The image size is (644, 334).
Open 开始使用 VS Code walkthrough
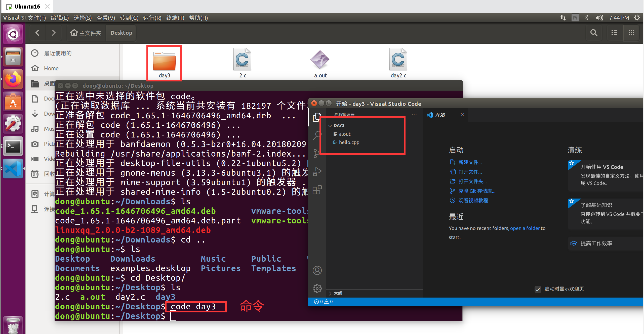605,175
